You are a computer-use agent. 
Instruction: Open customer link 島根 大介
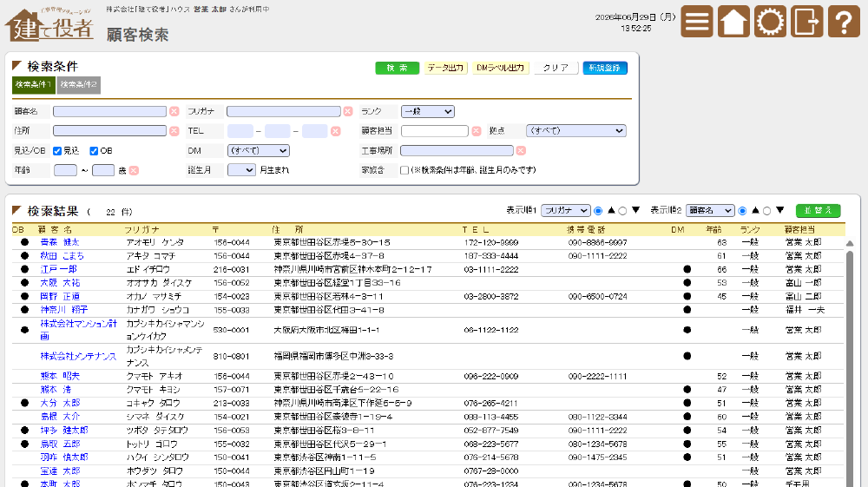tap(60, 417)
